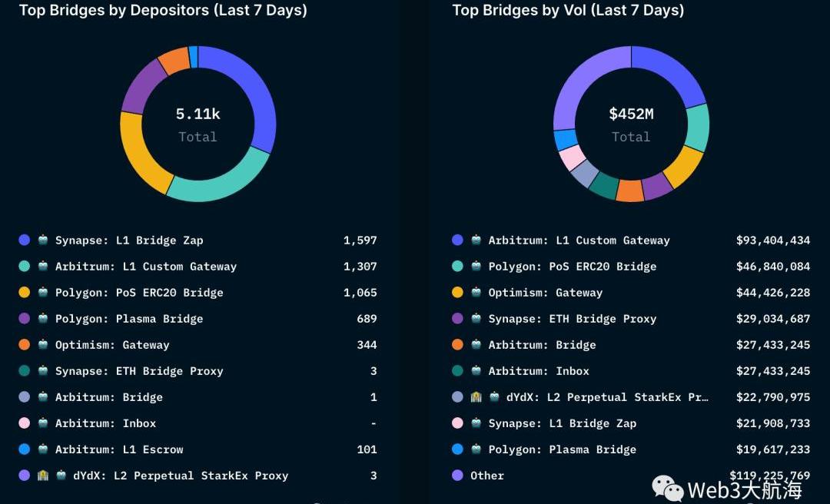Click Optimism: Gateway label in Depositors list
Image resolution: width=830 pixels, height=504 pixels.
point(112,345)
